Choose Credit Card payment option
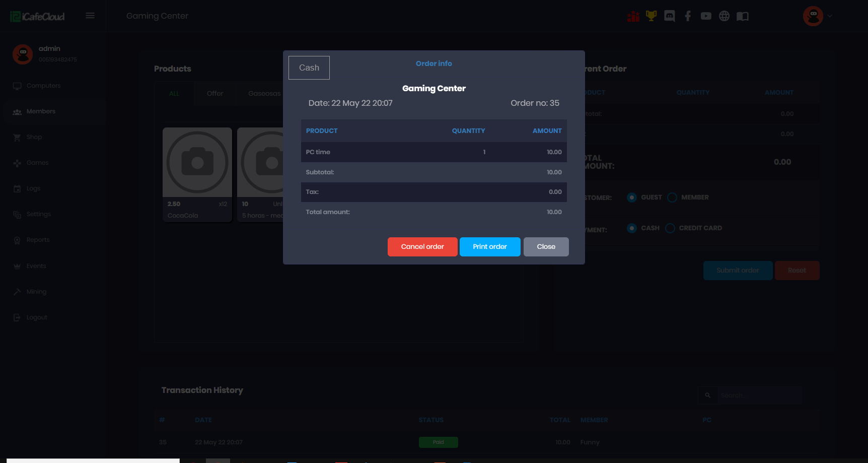Viewport: 868px width, 463px height. point(670,228)
